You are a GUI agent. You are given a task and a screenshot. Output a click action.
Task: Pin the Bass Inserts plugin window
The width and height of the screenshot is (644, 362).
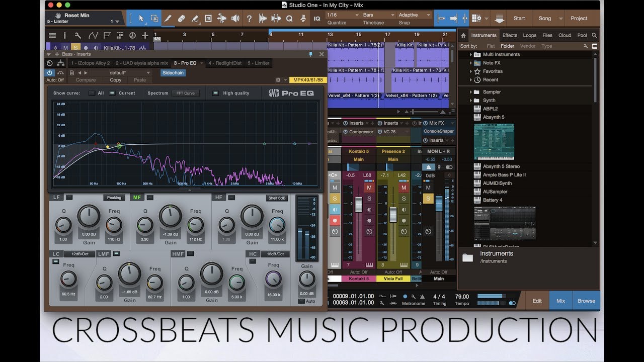pyautogui.click(x=310, y=54)
